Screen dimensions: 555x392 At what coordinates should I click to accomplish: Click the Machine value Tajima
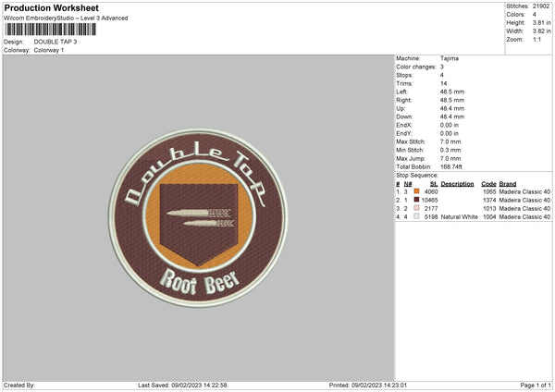coord(450,58)
